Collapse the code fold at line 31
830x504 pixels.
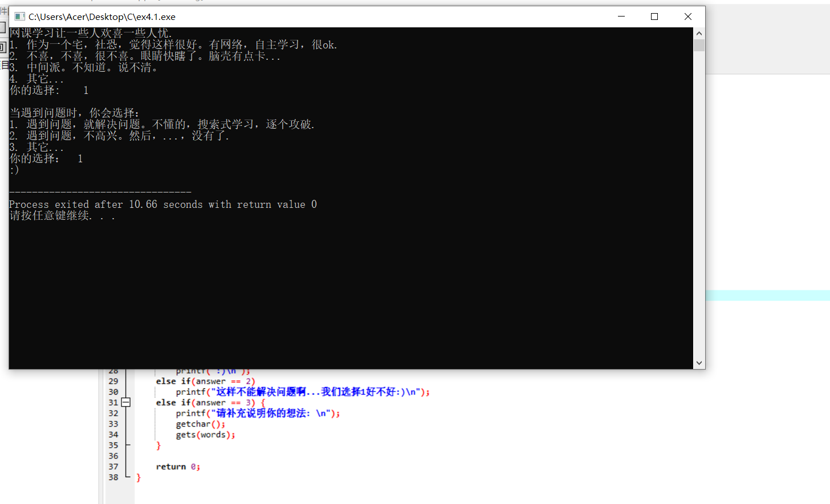(x=126, y=402)
